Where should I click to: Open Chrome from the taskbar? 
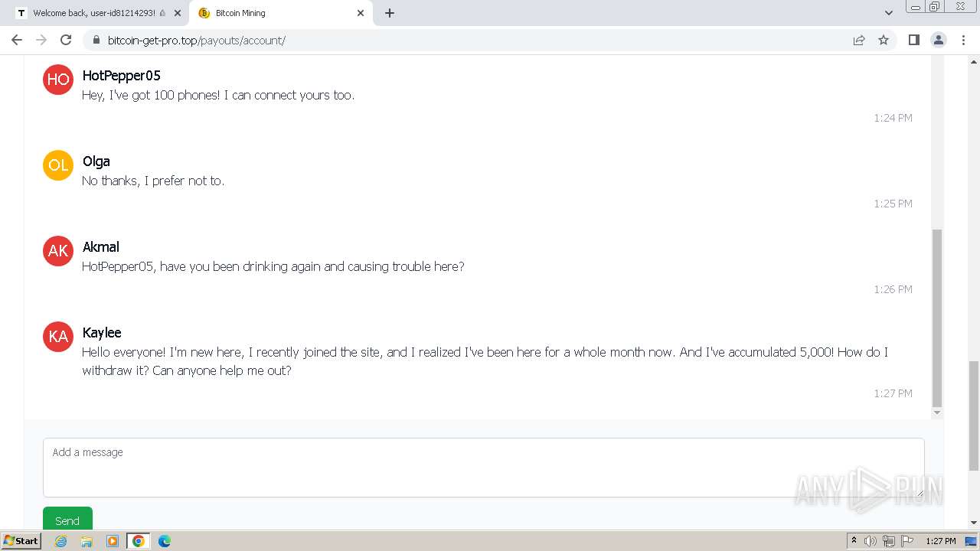click(139, 541)
